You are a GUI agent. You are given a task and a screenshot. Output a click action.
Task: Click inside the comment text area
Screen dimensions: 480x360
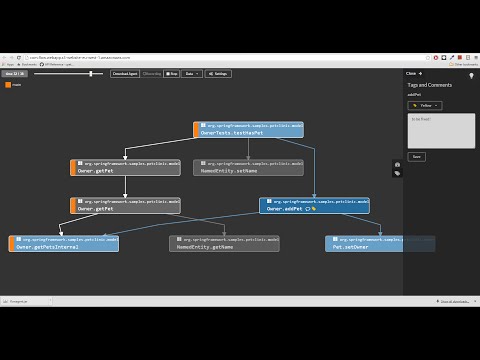tap(441, 131)
